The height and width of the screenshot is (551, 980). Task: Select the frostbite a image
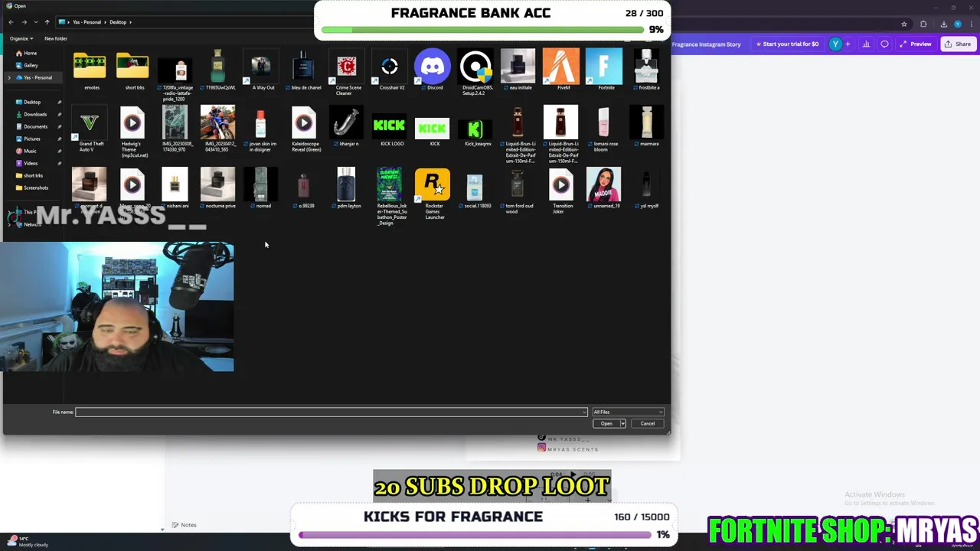(x=648, y=70)
